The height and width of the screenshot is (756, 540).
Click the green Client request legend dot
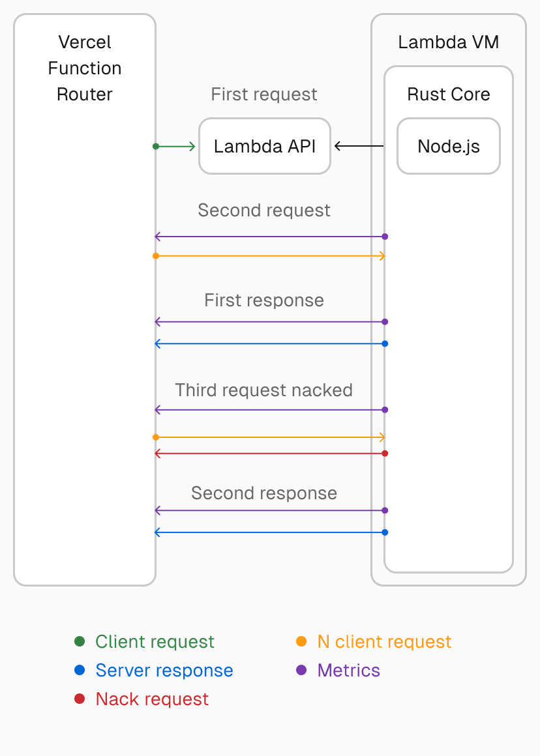point(80,642)
